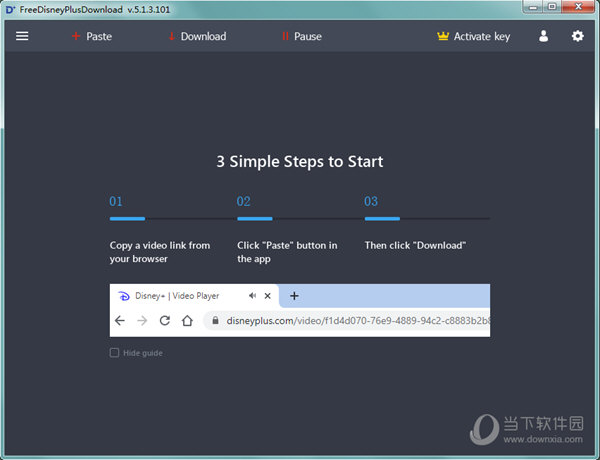Click the new tab plus in guide image

(294, 296)
